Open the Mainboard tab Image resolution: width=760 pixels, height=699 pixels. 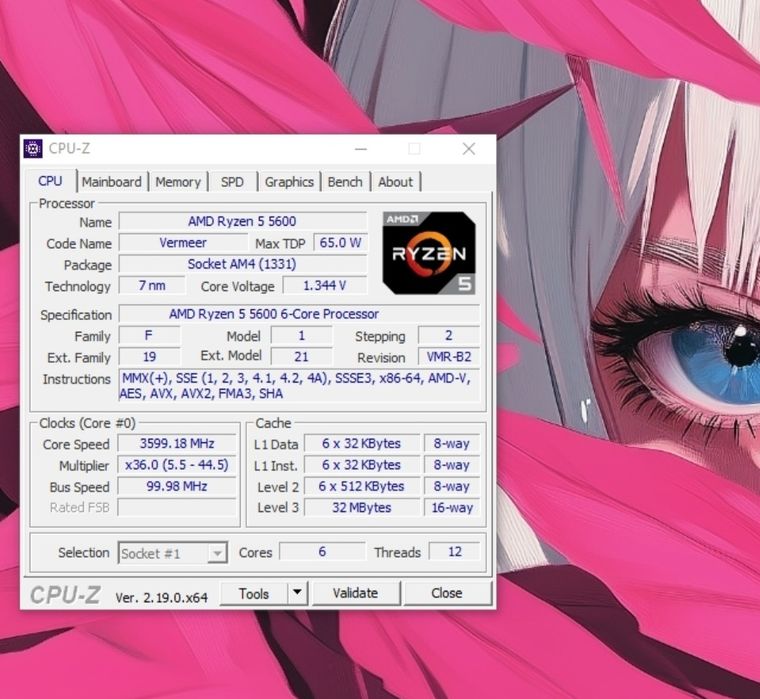112,182
